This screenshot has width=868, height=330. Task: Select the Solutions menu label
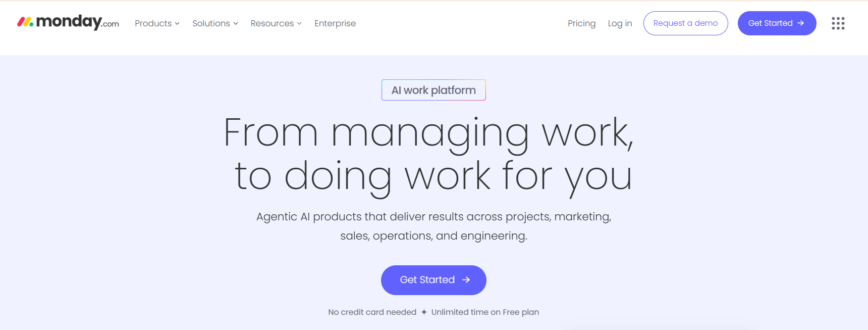(211, 24)
